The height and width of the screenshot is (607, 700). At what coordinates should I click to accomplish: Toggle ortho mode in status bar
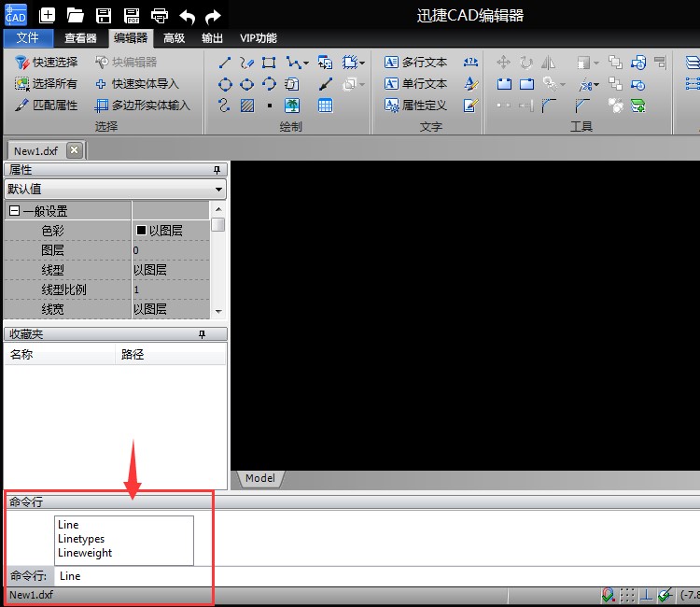pos(646,595)
